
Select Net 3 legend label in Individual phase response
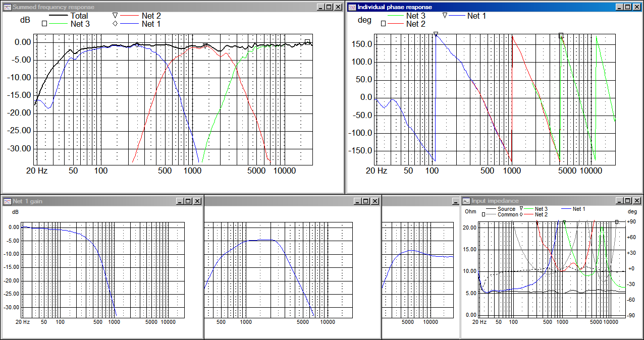(x=416, y=16)
